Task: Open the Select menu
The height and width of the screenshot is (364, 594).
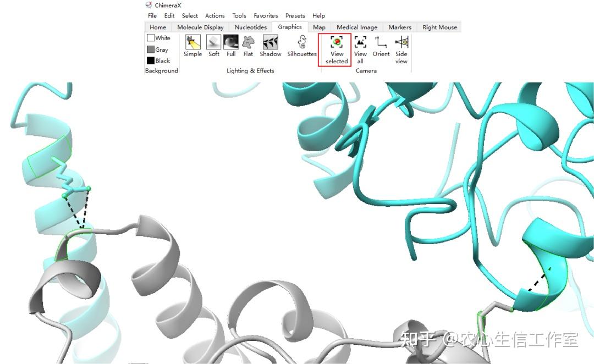Action: pyautogui.click(x=190, y=15)
